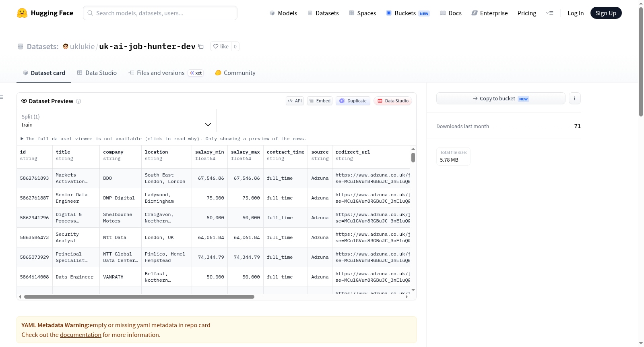The width and height of the screenshot is (644, 347).
Task: Open Docs in the top navigation
Action: coord(451,13)
